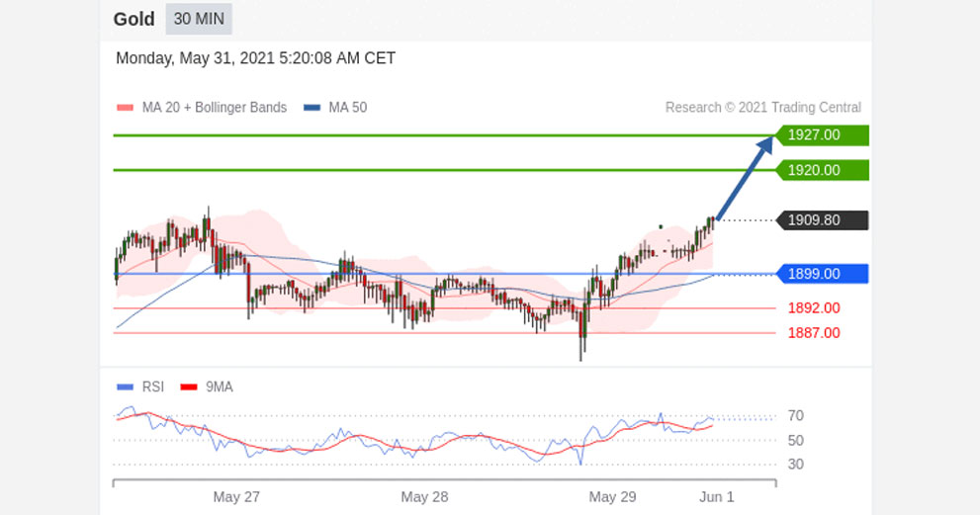Click the RSI 70 axis value
Screen dimensions: 980x515
point(796,415)
